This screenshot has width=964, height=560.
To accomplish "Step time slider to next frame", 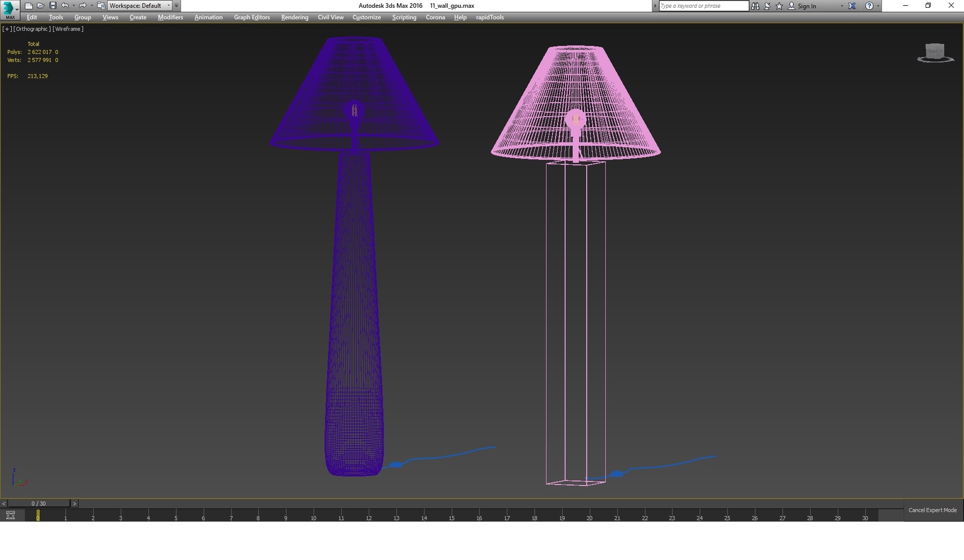I will pos(74,503).
